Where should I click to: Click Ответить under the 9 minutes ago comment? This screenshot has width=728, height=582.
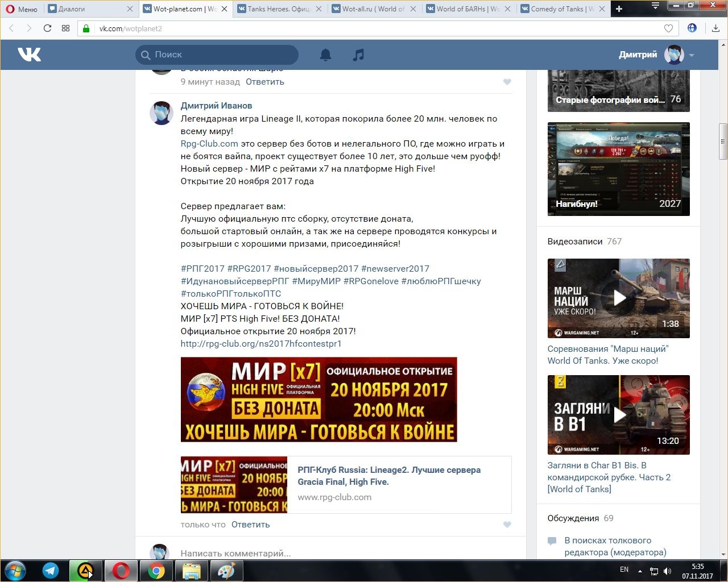click(265, 82)
